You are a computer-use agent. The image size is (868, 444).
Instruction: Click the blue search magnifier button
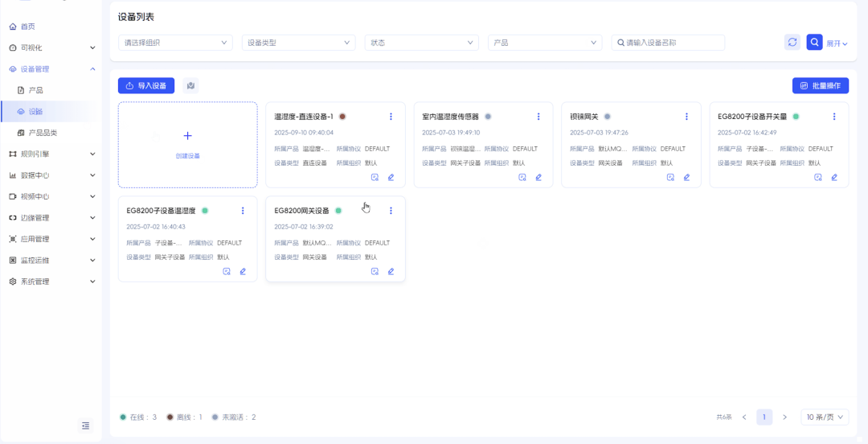(x=814, y=42)
